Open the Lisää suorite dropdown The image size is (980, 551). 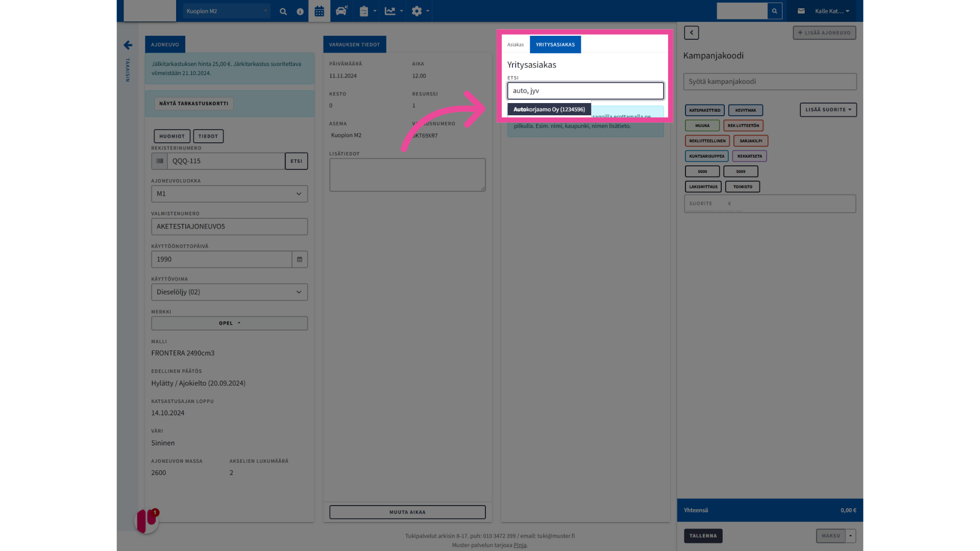[x=828, y=110]
